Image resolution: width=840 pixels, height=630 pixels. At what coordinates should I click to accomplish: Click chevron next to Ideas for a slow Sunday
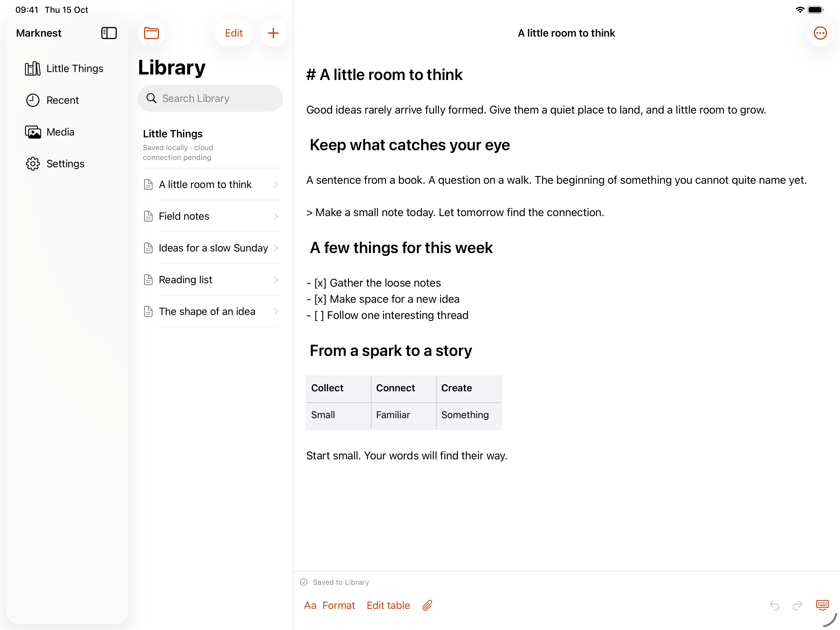pyautogui.click(x=276, y=248)
